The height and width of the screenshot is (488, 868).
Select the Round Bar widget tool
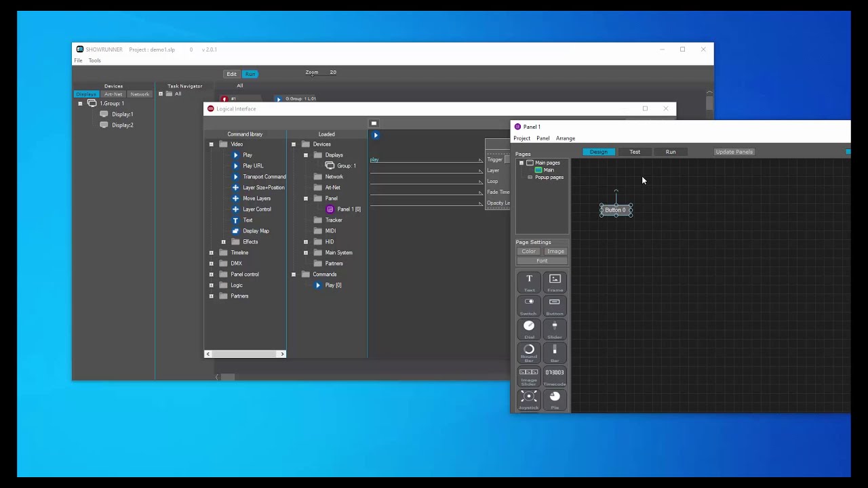click(529, 353)
